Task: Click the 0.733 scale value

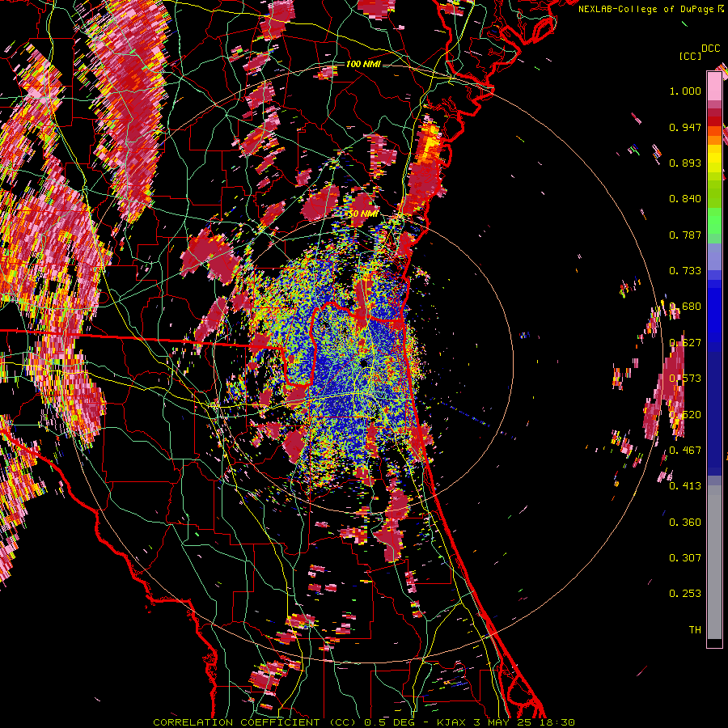Action: click(x=685, y=271)
